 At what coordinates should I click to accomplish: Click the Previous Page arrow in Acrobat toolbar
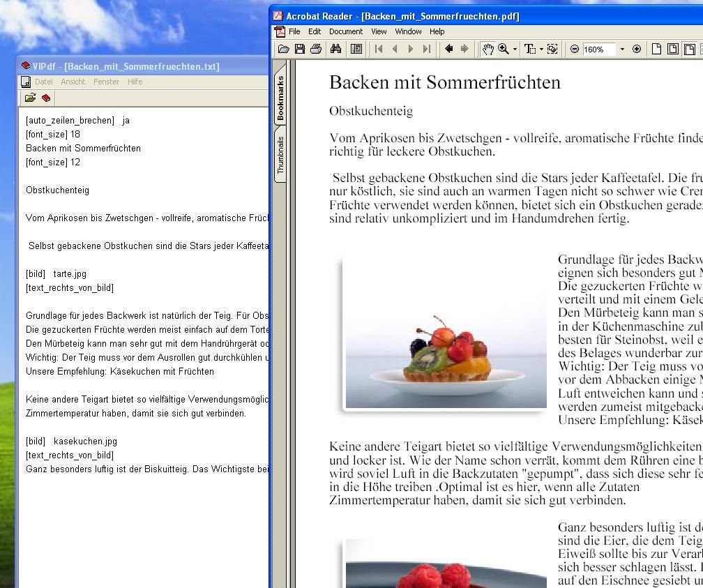coord(395,49)
